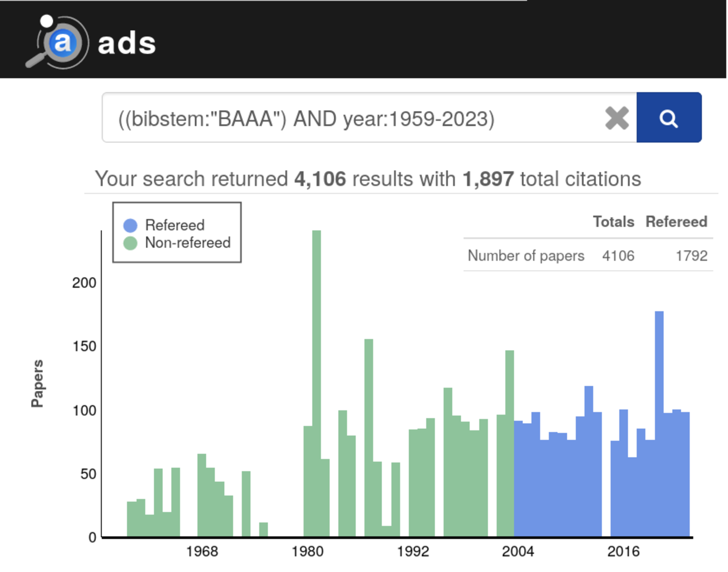Image resolution: width=728 pixels, height=572 pixels.
Task: Click the Totals column header
Action: (614, 222)
